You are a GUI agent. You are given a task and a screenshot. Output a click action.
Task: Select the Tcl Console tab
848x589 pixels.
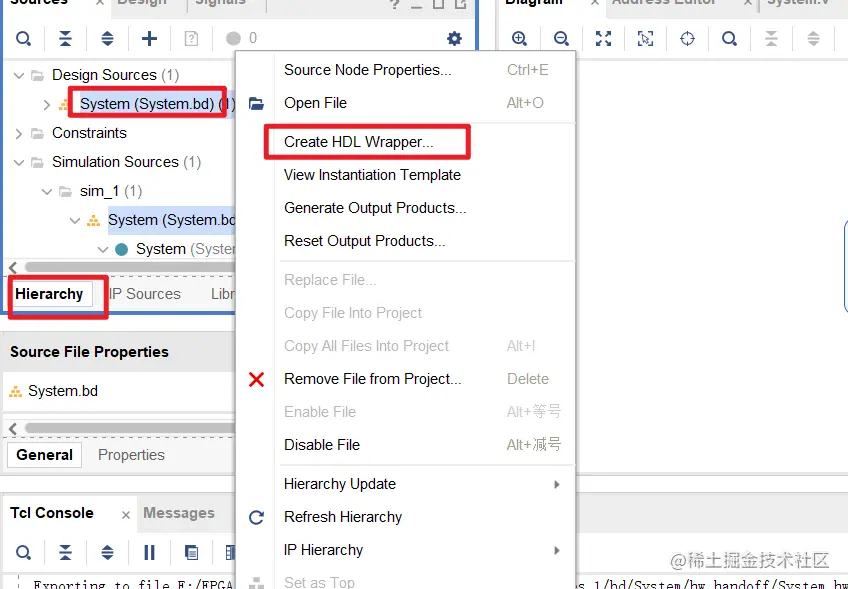point(52,513)
